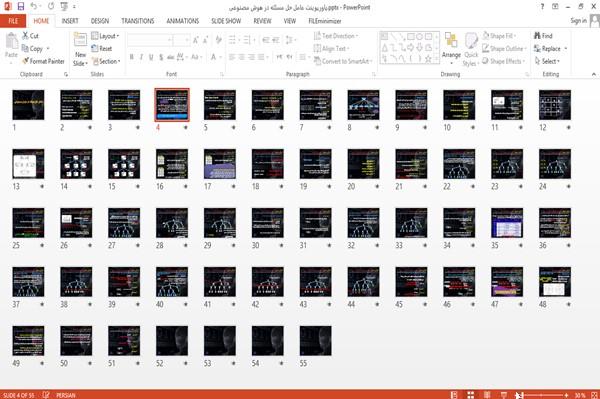
Task: Click the Redo icon in quick access toolbar
Action: click(51, 7)
